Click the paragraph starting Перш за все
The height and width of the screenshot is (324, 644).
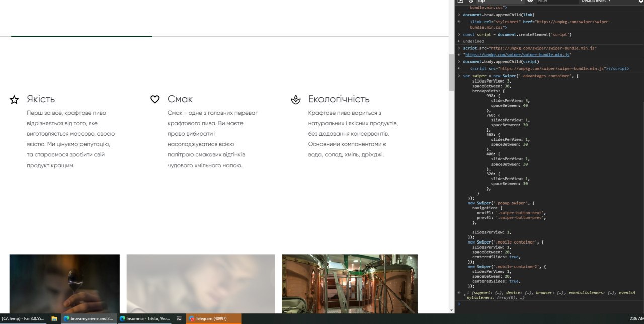[x=71, y=139]
